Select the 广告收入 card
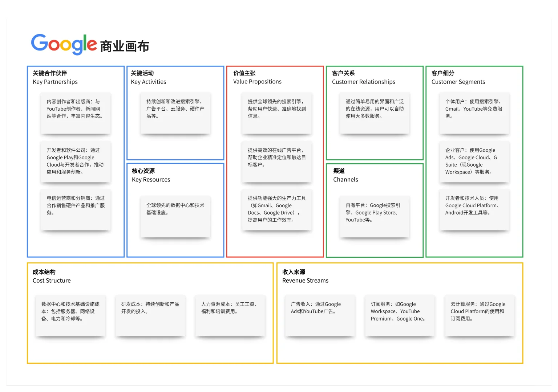Image resolution: width=558 pixels, height=392 pixels. click(320, 316)
